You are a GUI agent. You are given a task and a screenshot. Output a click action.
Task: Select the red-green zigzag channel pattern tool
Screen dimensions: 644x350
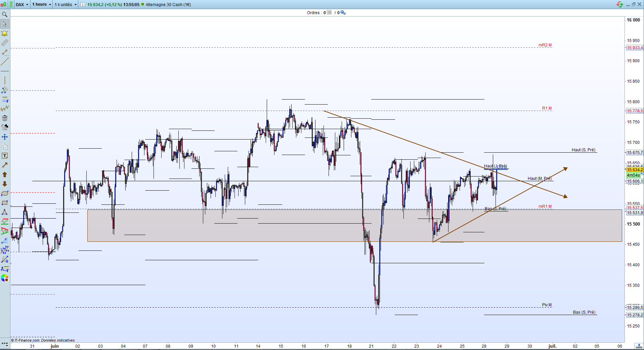[5, 222]
